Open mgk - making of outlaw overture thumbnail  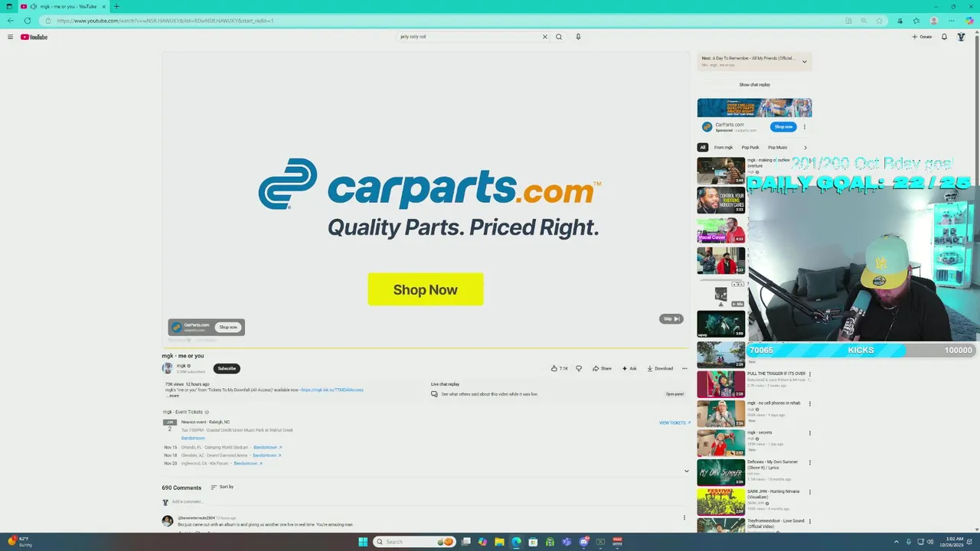(720, 171)
